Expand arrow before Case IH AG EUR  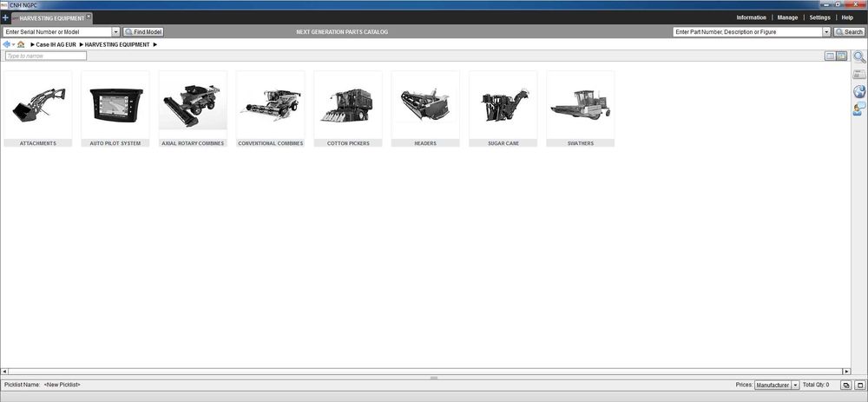point(33,44)
